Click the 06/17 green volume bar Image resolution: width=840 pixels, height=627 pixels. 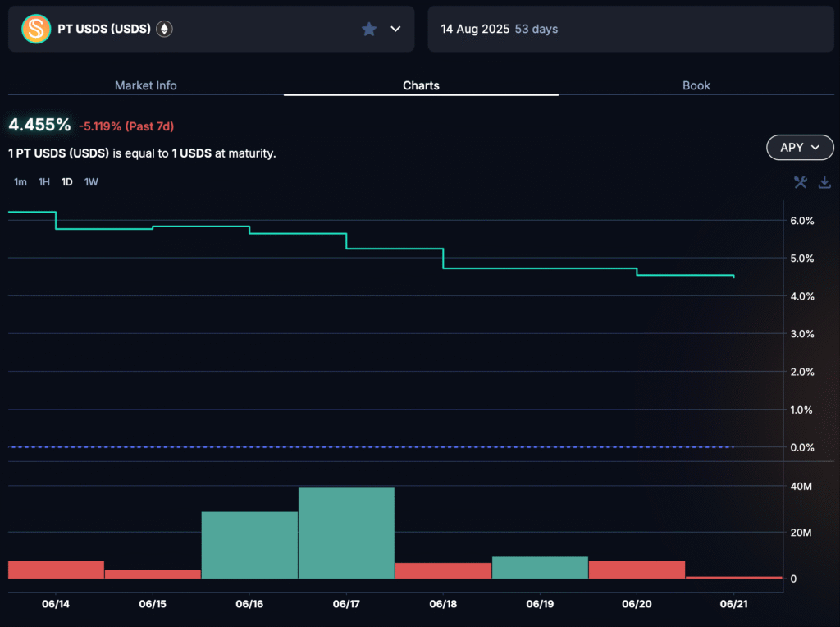pos(347,533)
